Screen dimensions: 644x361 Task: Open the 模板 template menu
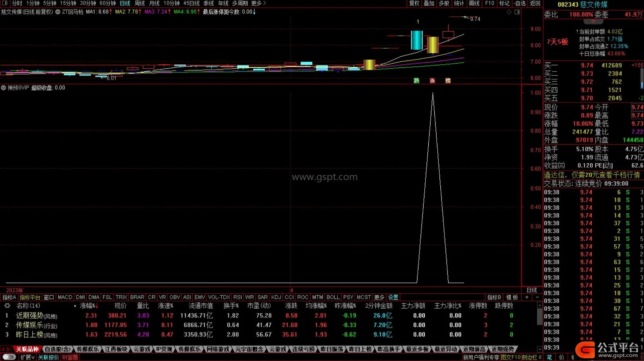point(512,297)
